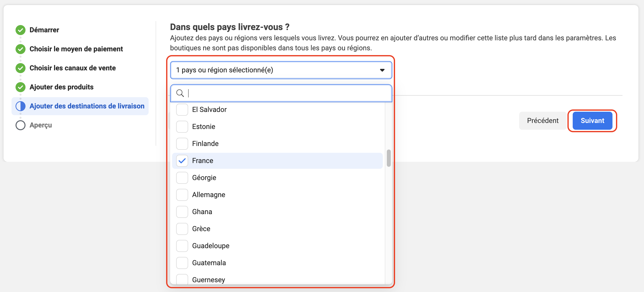The width and height of the screenshot is (644, 292).
Task: Click the completed icon beside Ajouter des produits
Action: (21, 87)
